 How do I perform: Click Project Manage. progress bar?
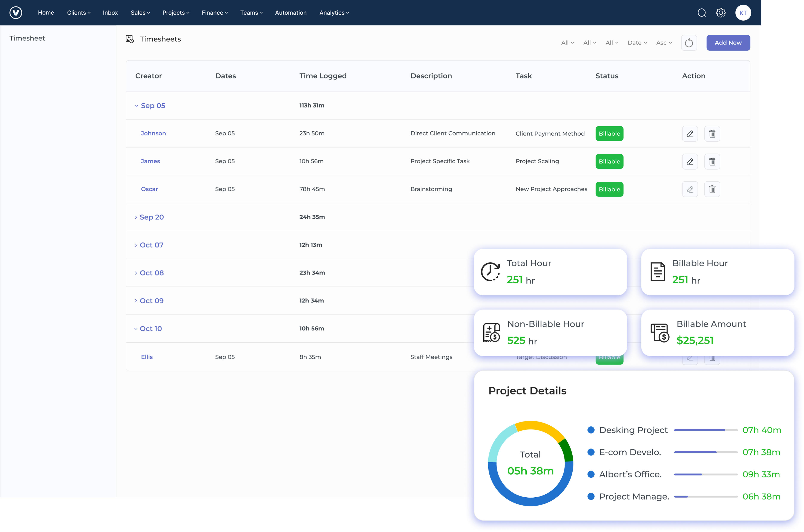click(706, 496)
